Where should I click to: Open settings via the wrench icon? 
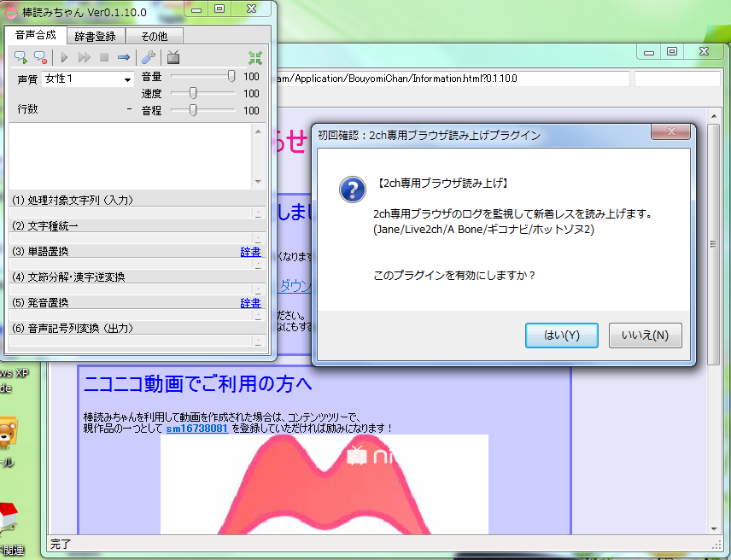tap(149, 57)
